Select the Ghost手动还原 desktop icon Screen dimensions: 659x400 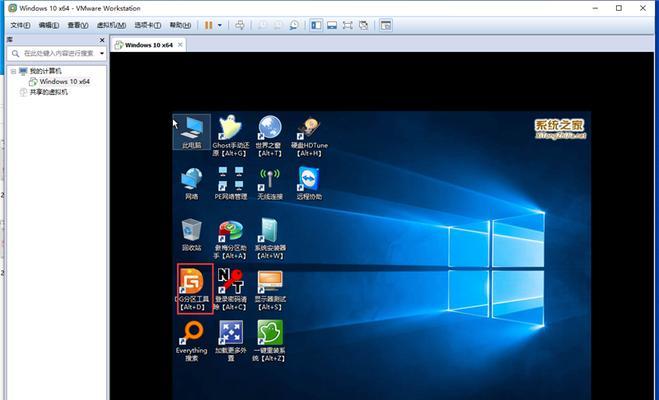[231, 136]
